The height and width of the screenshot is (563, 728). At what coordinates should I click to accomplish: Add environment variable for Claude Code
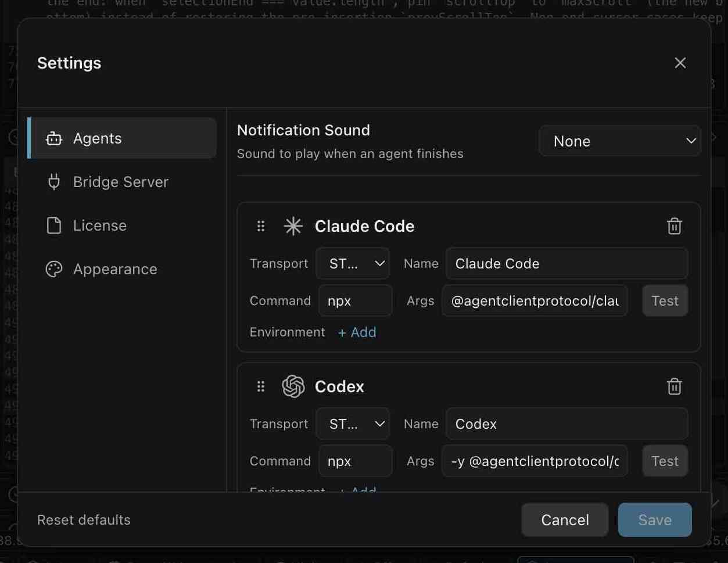click(357, 332)
